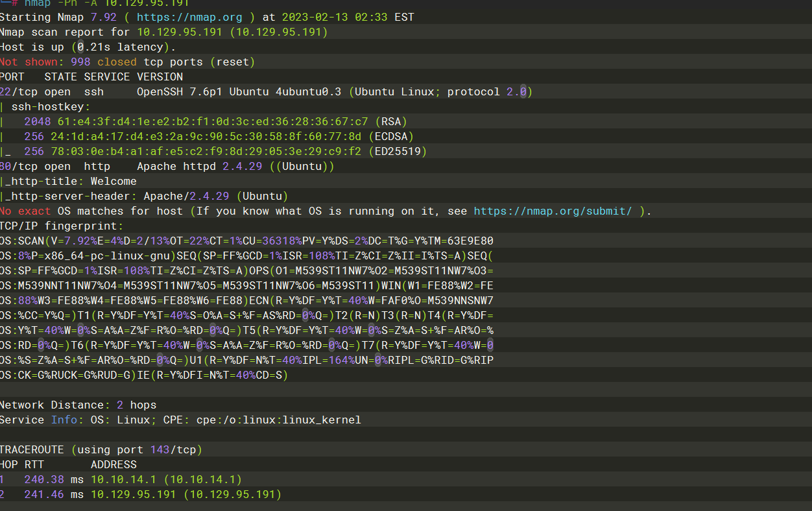Screen dimensions: 812x511
Task: Click the RSA hostkey fingerprint line
Action: click(x=204, y=121)
